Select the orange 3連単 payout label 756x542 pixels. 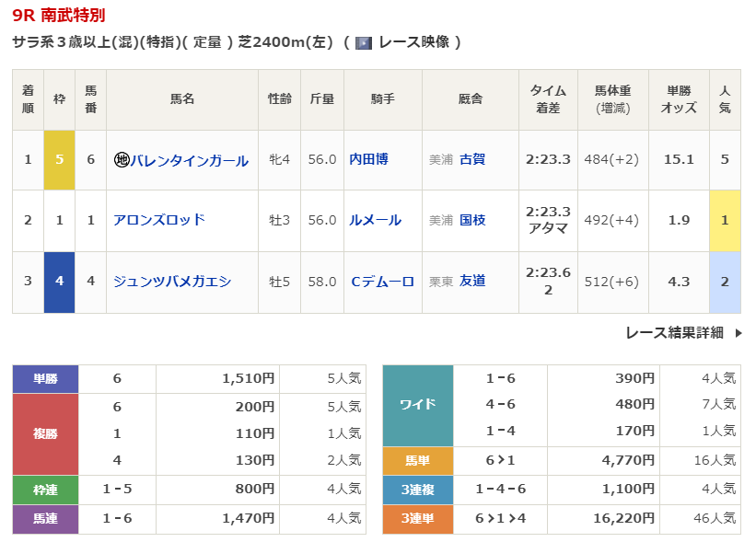coord(417,520)
